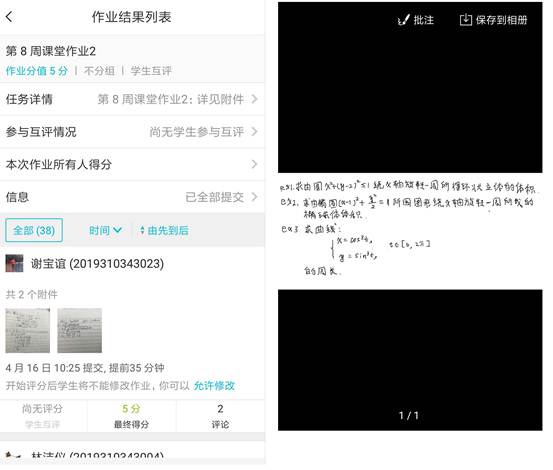553x470 pixels.
Task: Tap 任务详情 row label
Action: pyautogui.click(x=29, y=99)
